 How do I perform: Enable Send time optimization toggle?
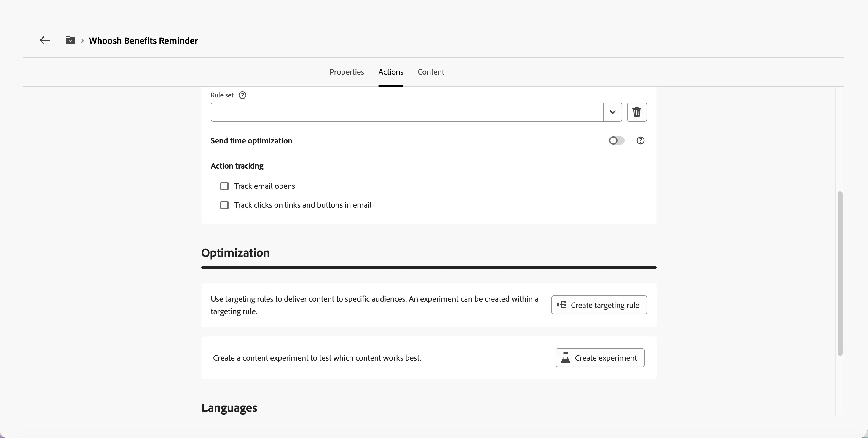point(617,140)
